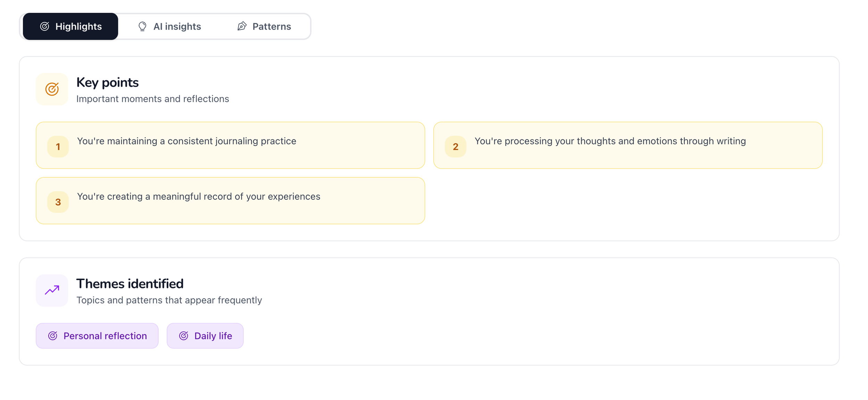Viewport: 868px width, 400px height.
Task: Click the target icon in Personal reflection tag
Action: coord(53,336)
